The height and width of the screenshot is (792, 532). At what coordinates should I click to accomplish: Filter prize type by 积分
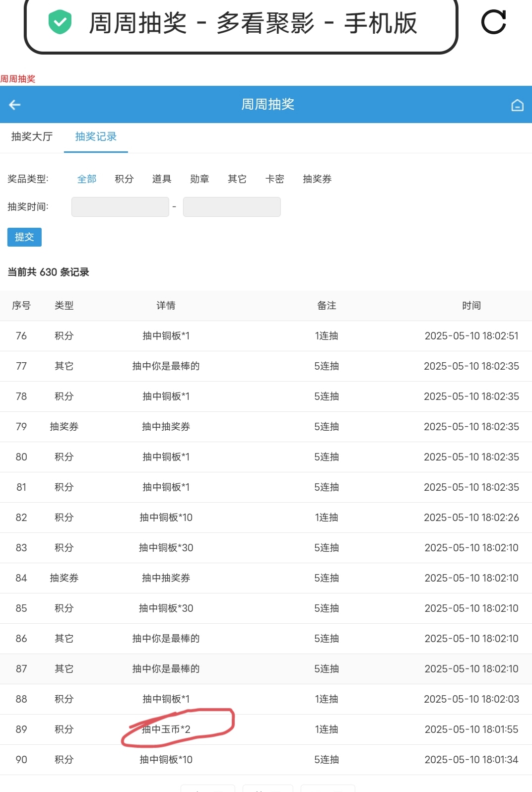pyautogui.click(x=124, y=179)
